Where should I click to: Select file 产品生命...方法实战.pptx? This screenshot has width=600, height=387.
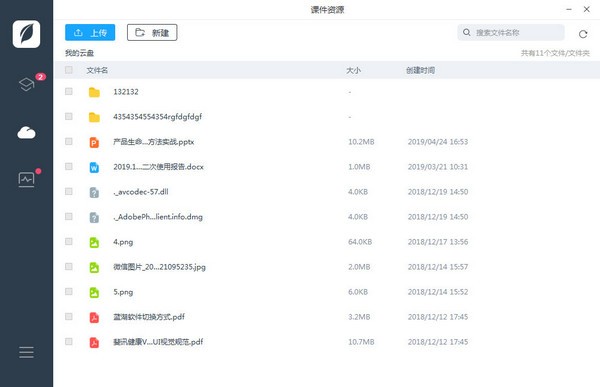153,142
